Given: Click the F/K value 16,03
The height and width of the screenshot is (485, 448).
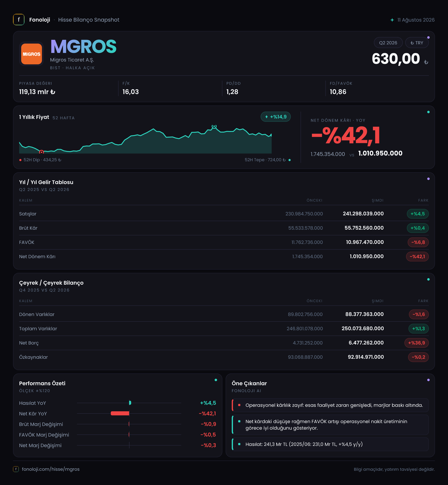Looking at the screenshot, I should pos(131,92).
